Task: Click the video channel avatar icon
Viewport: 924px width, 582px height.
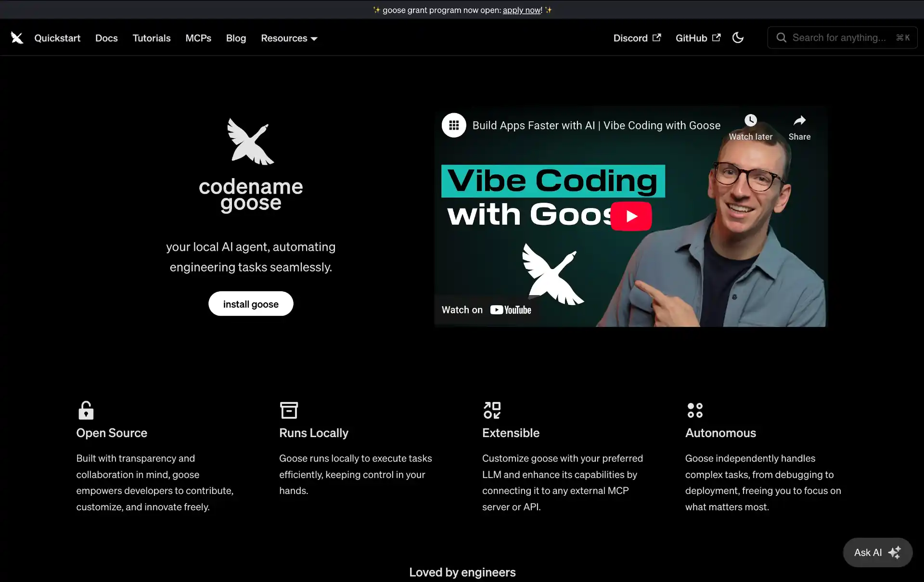Action: pyautogui.click(x=454, y=125)
